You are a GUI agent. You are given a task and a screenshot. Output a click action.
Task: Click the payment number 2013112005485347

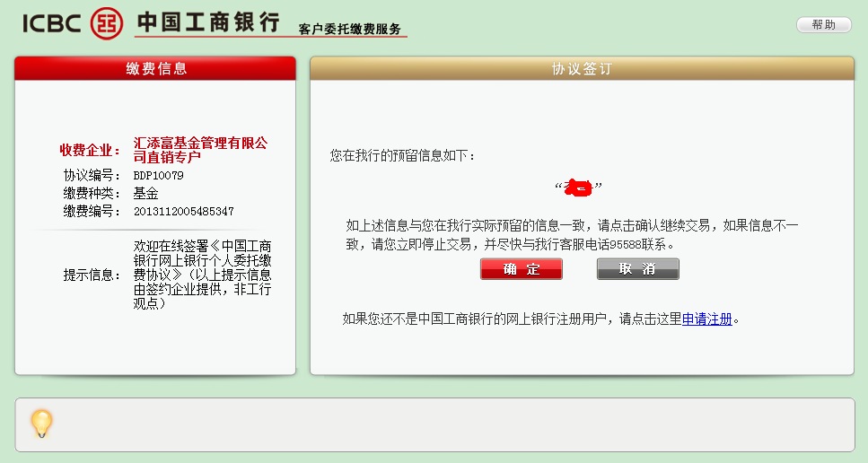tap(183, 211)
